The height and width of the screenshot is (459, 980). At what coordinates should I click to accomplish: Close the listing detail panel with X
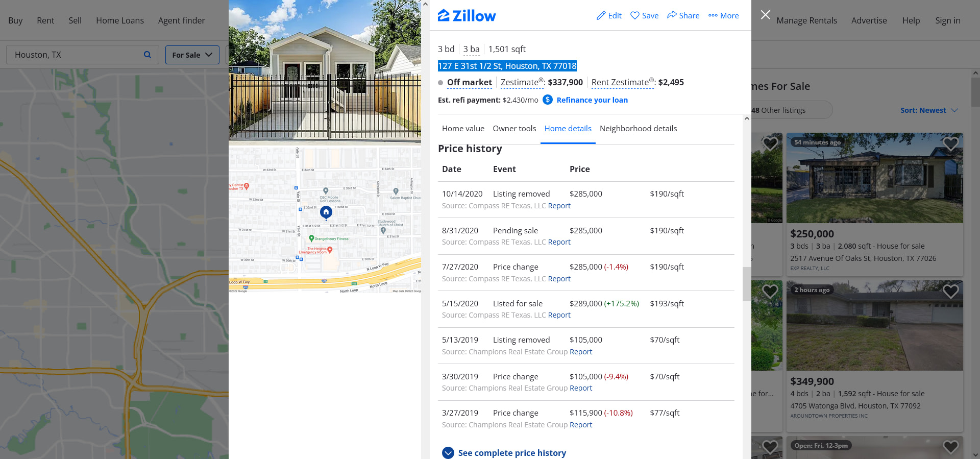tap(765, 15)
